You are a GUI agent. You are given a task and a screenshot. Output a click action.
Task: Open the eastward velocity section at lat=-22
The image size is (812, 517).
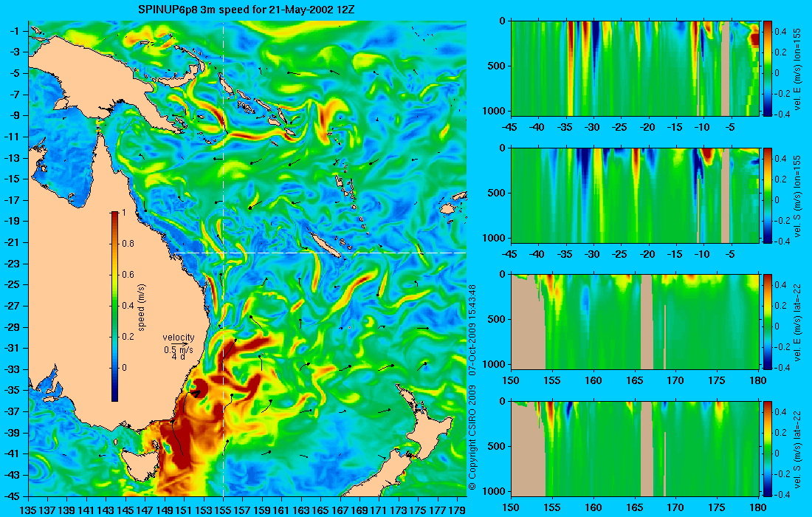tap(636, 322)
